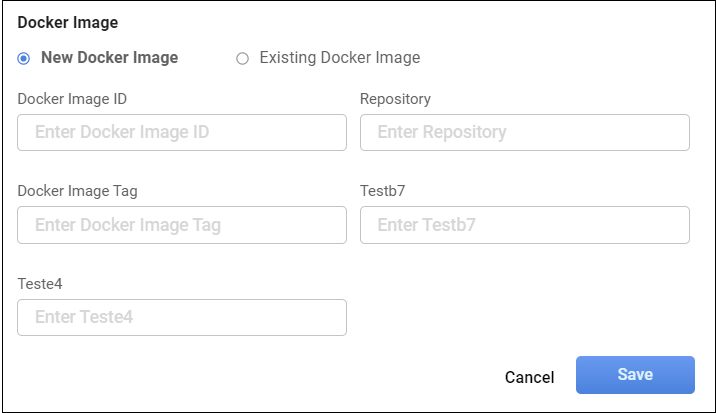Image resolution: width=716 pixels, height=413 pixels.
Task: Focus the Teste4 text field
Action: 182,317
